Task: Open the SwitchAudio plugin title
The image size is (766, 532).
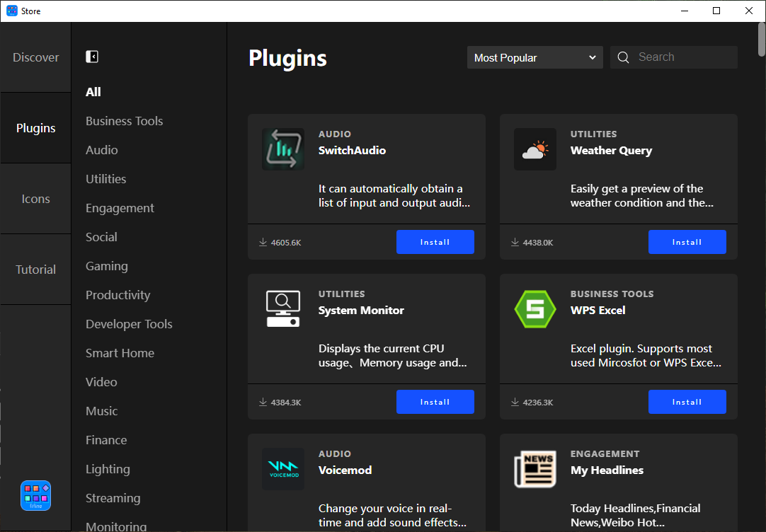Action: 352,150
